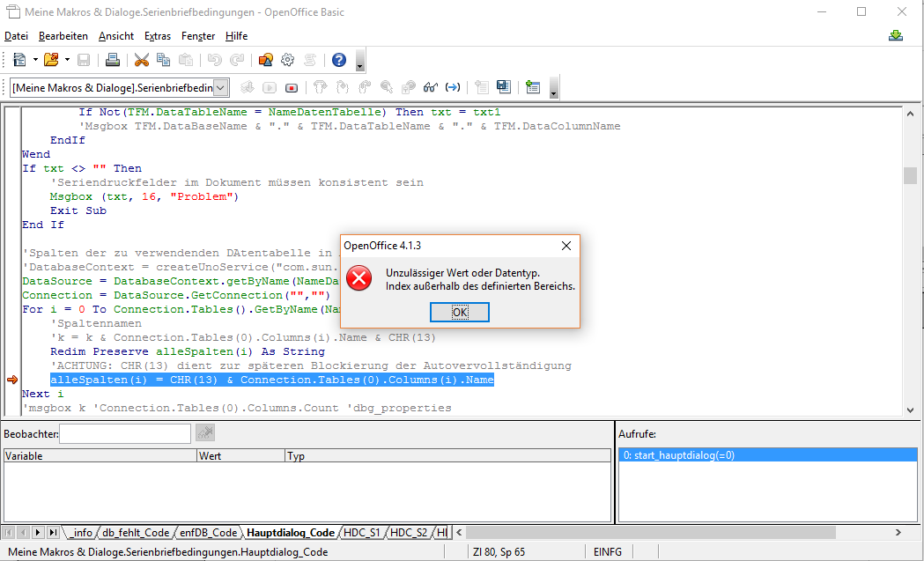Select the HDC_S1 module tab
Screen dimensions: 924x561
[x=361, y=533]
